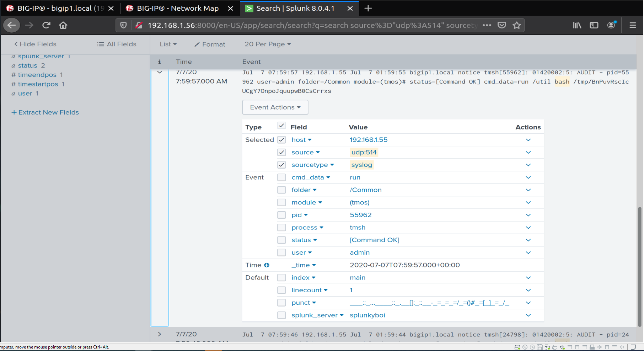644x351 pixels.
Task: Select timestartpos field in sidebar
Action: pyautogui.click(x=38, y=84)
